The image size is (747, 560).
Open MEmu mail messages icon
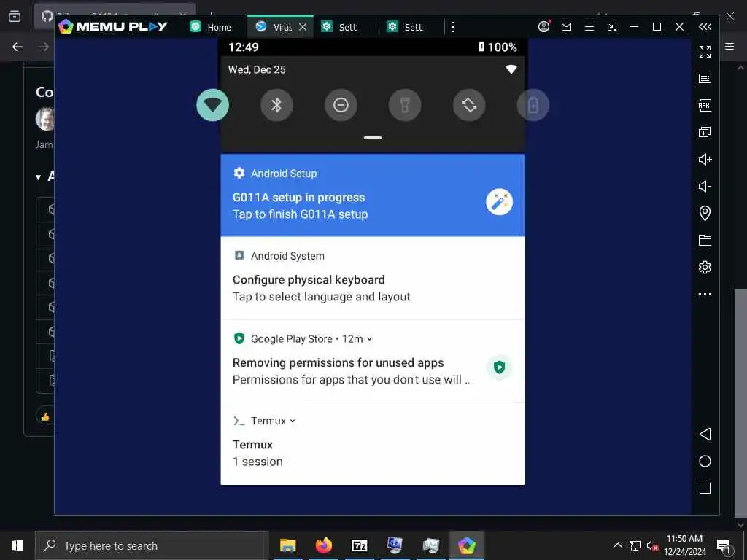tap(566, 27)
